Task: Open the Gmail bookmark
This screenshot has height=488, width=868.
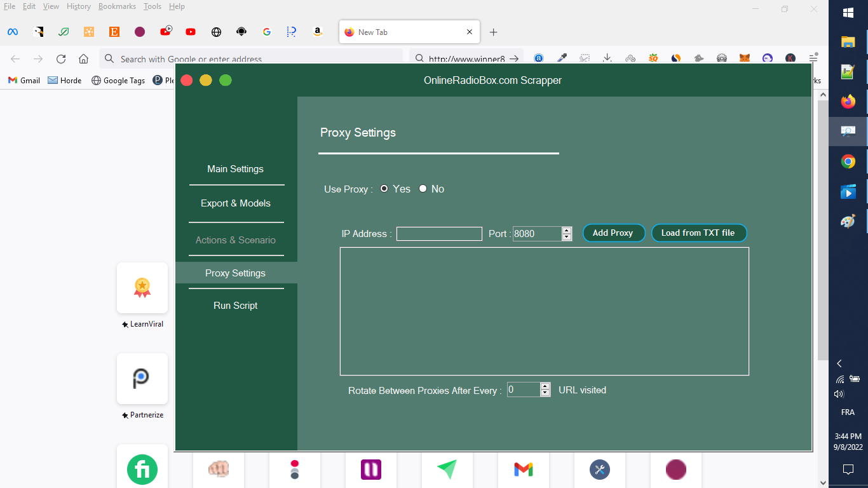Action: tap(24, 81)
